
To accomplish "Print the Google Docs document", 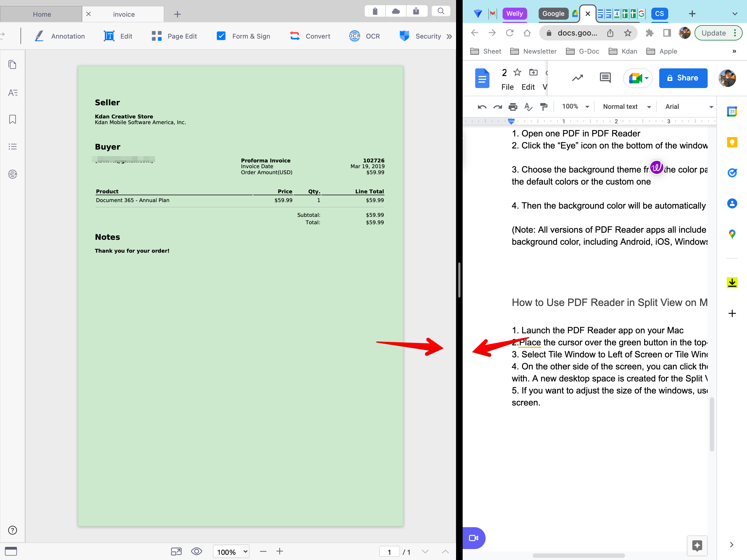I will (513, 107).
